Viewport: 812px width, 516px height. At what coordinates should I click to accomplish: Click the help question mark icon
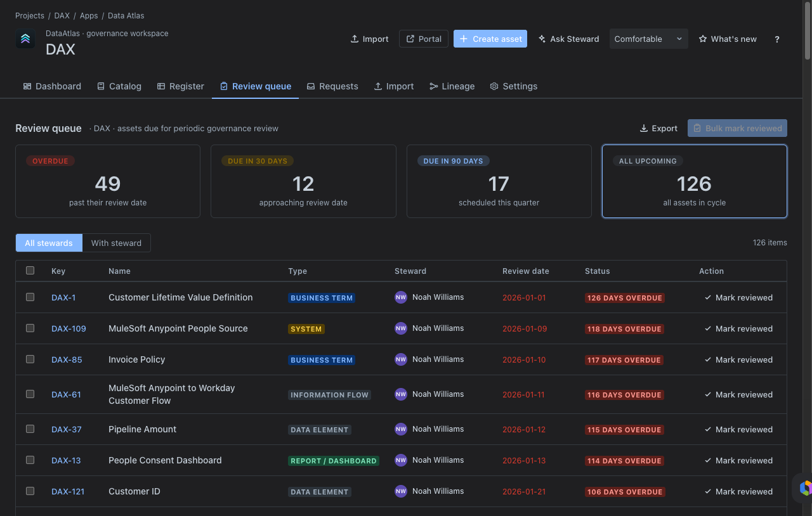tap(777, 39)
